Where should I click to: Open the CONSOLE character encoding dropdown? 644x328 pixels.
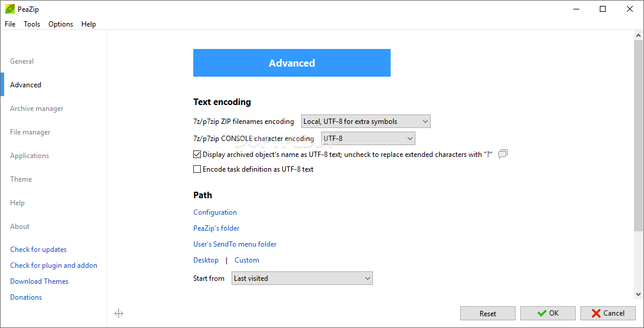tap(368, 139)
